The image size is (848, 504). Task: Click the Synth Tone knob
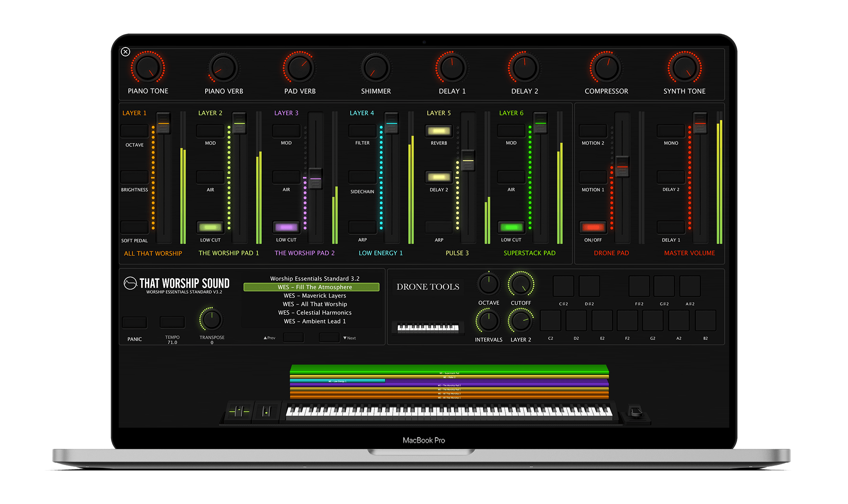click(x=684, y=68)
